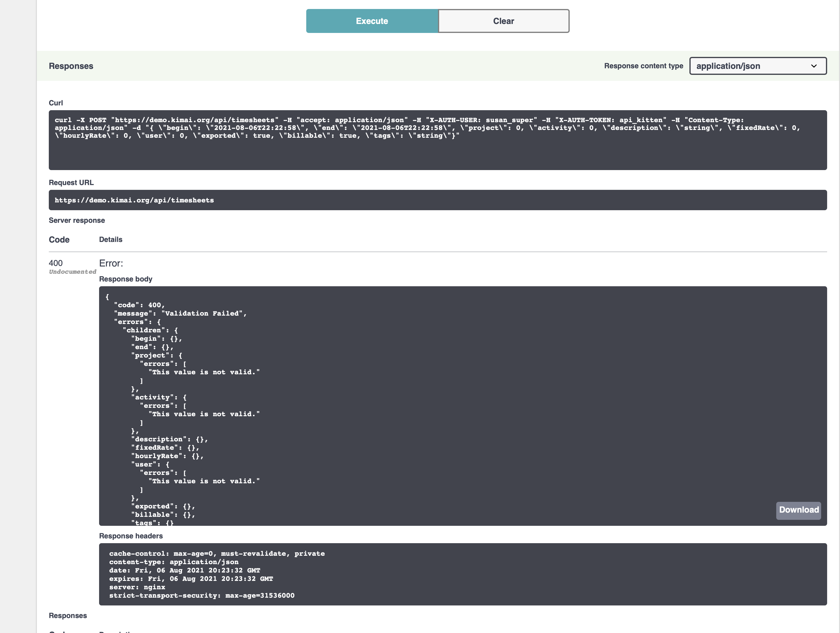840x633 pixels.
Task: Click the Request URL field
Action: (x=437, y=200)
